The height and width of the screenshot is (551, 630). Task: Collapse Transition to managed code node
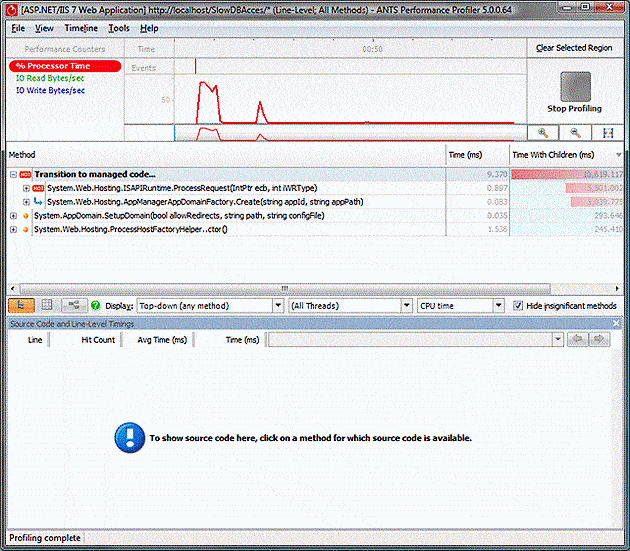tap(13, 174)
